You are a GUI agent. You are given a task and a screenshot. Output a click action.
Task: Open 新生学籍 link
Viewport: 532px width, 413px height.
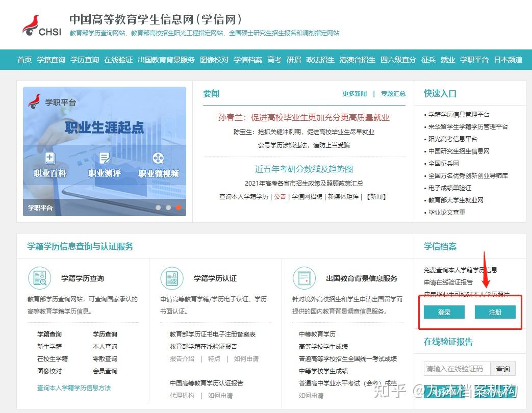tap(49, 347)
